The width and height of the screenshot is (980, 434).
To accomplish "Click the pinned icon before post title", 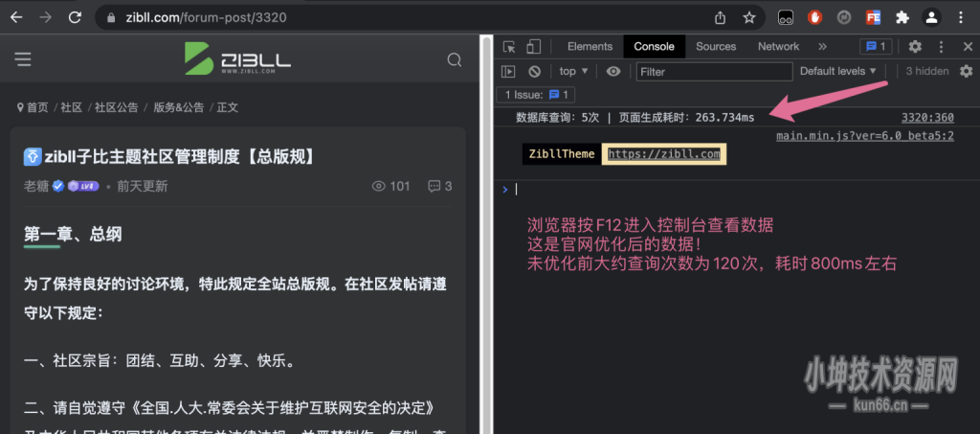I will (x=33, y=156).
